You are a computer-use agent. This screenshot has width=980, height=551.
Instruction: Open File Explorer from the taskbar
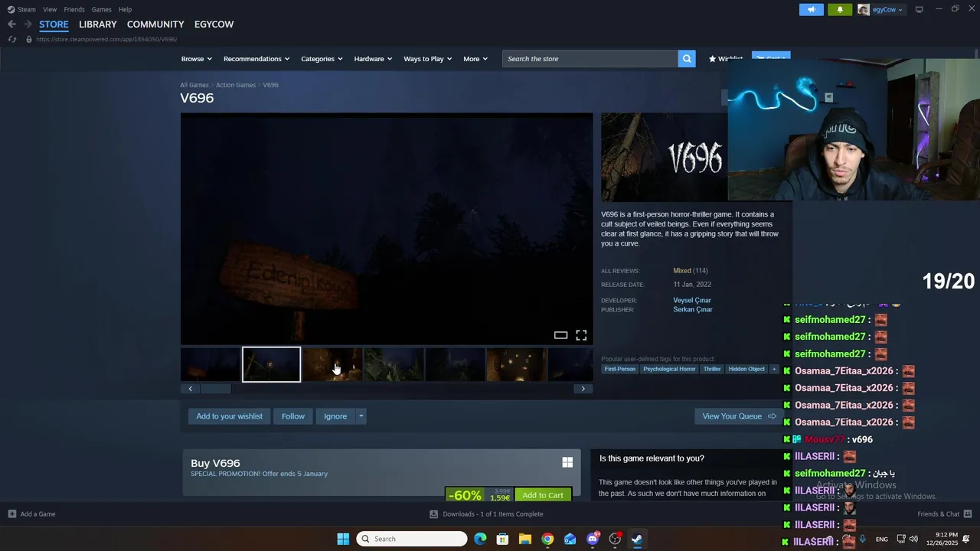[x=525, y=539]
